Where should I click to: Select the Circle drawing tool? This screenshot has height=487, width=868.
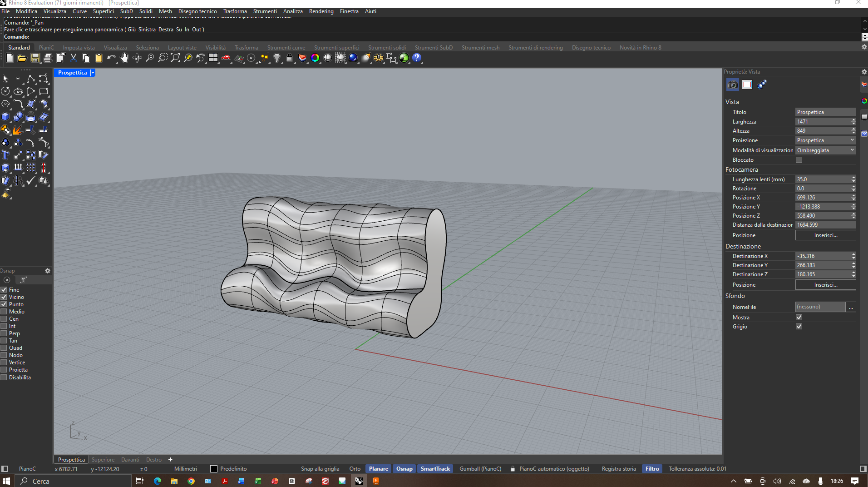tap(5, 91)
